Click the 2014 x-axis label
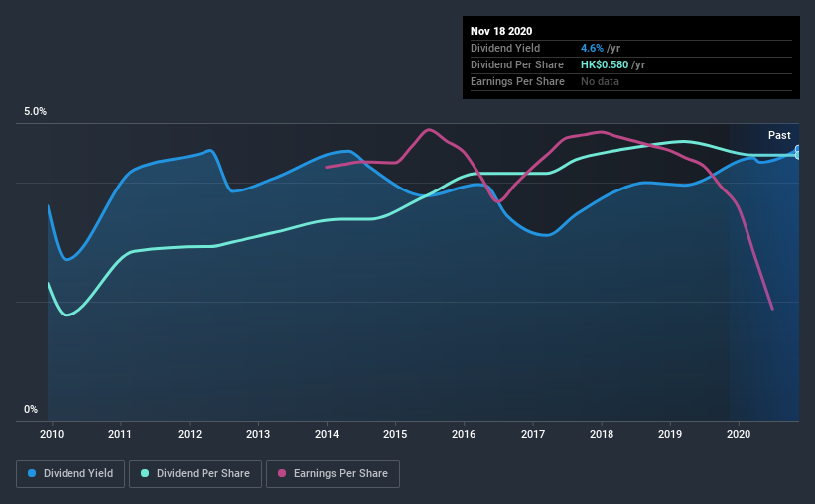The height and width of the screenshot is (504, 815). 327,434
